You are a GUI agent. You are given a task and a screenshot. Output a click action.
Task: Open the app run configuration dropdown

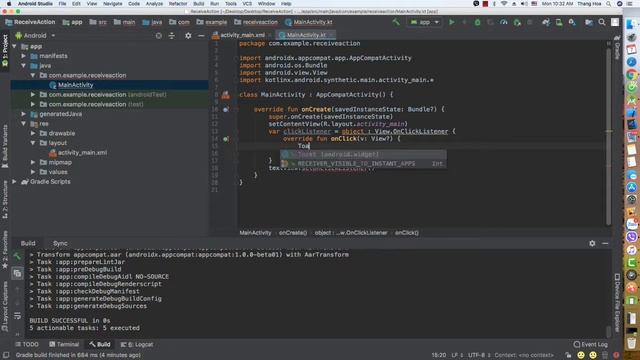coord(424,22)
